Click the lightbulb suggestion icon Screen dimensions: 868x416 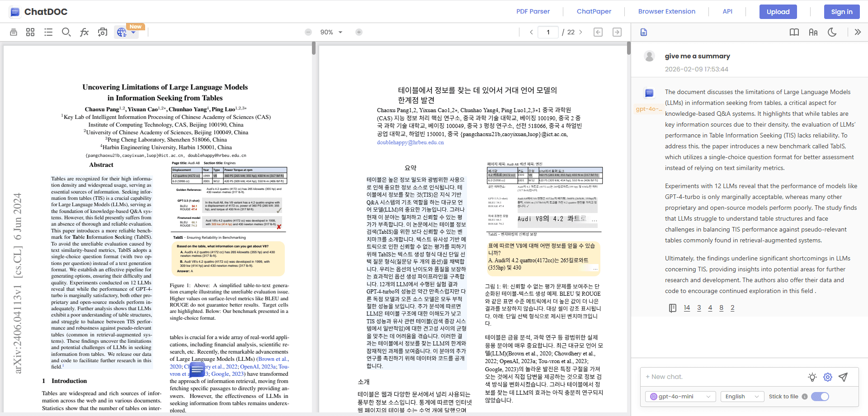click(x=812, y=377)
